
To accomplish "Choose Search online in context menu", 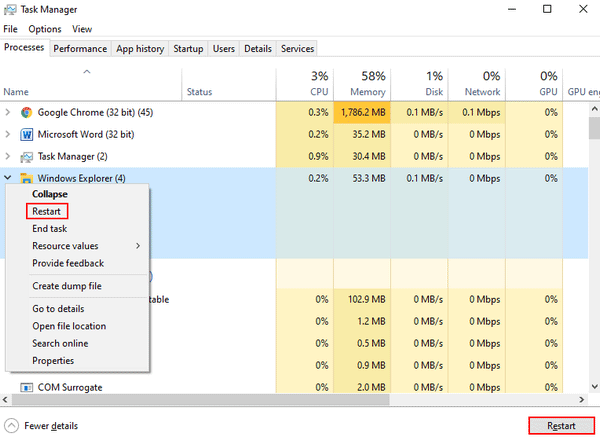I will coord(60,343).
